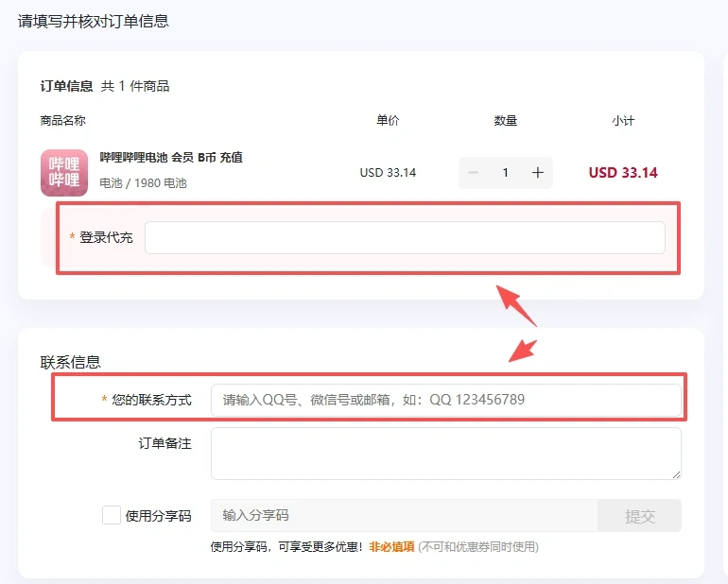The image size is (728, 584).
Task: Click the 联系信息 section heading
Action: [71, 361]
